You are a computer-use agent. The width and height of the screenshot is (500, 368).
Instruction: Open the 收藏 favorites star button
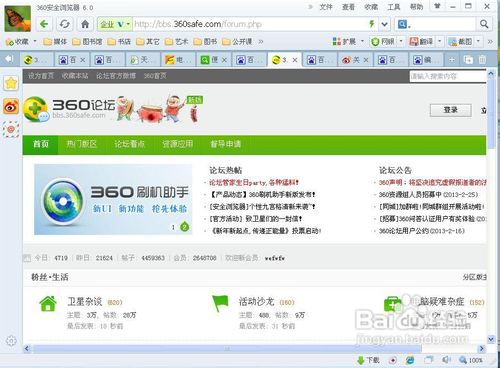(x=17, y=42)
